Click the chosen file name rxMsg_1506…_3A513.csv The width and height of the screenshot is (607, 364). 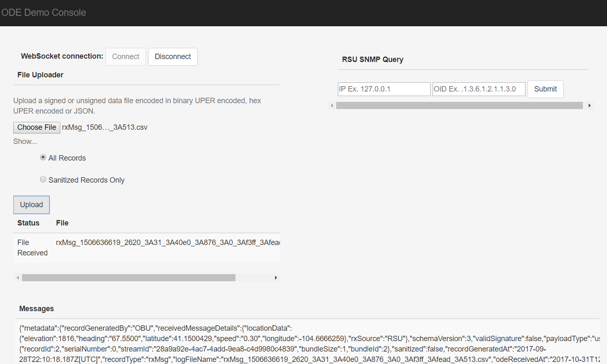(x=105, y=127)
